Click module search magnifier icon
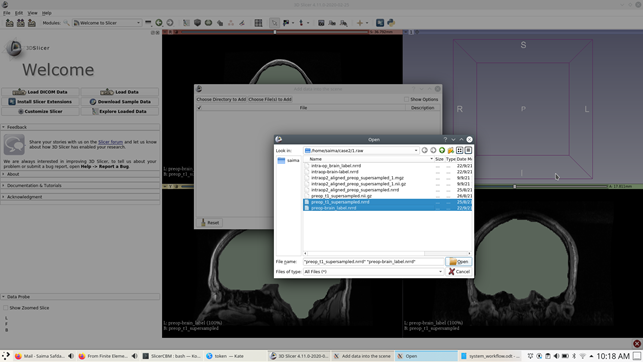The width and height of the screenshot is (643, 362). click(x=66, y=23)
